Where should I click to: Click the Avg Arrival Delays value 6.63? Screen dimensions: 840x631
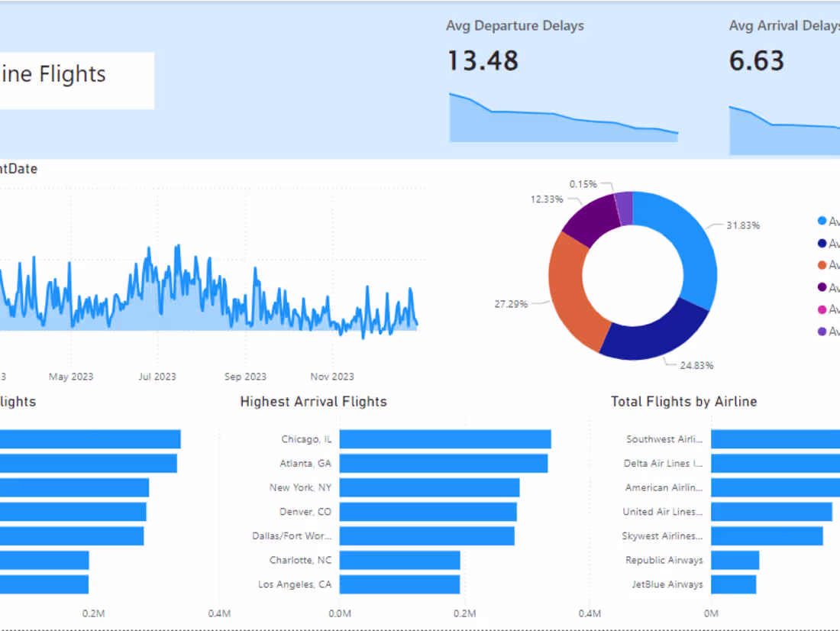(755, 61)
